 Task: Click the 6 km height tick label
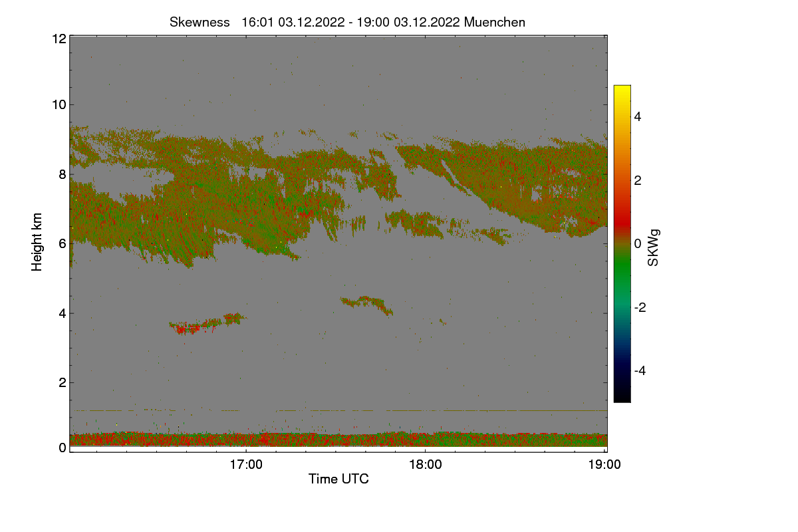pyautogui.click(x=62, y=243)
